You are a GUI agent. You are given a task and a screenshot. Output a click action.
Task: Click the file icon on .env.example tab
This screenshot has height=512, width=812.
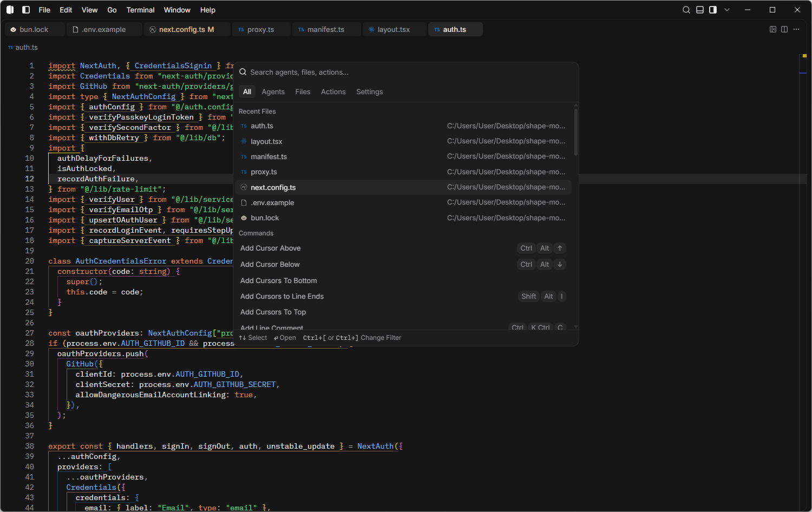click(75, 30)
